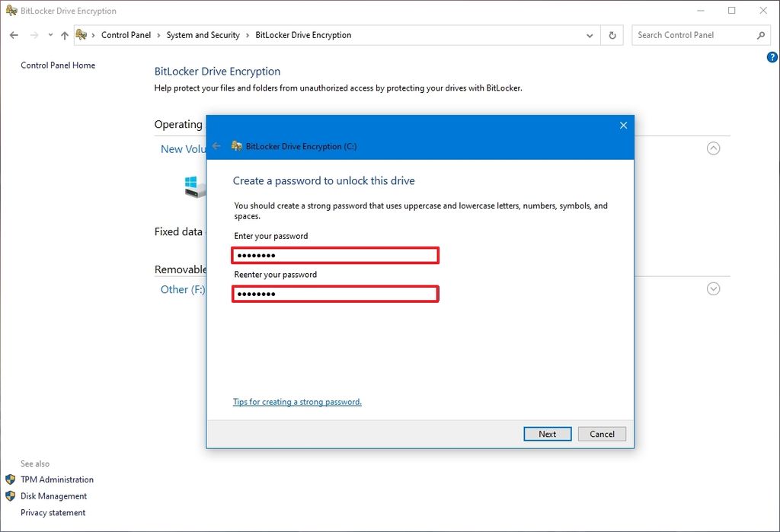The width and height of the screenshot is (780, 532).
Task: Navigate to Control Panel via the breadcrumb
Action: (x=126, y=35)
